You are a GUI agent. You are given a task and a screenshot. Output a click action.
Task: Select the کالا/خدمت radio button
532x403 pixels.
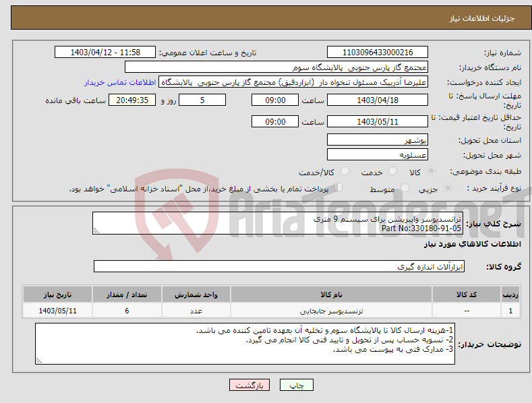[x=345, y=171]
